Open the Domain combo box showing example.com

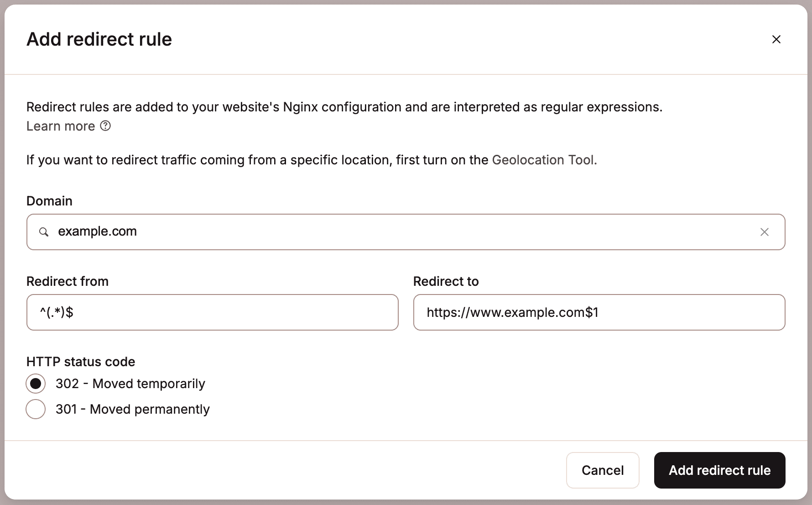[401, 232]
